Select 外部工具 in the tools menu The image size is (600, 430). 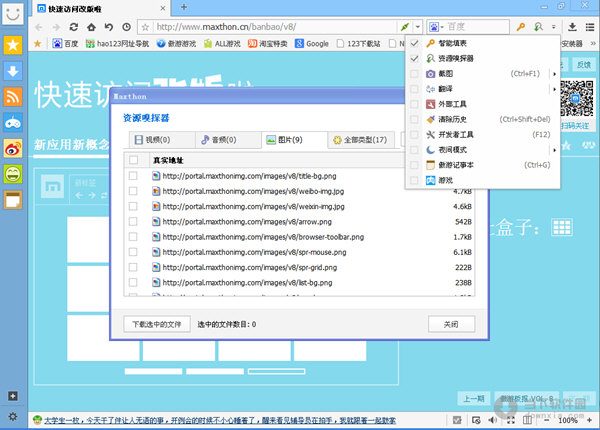tap(483, 104)
